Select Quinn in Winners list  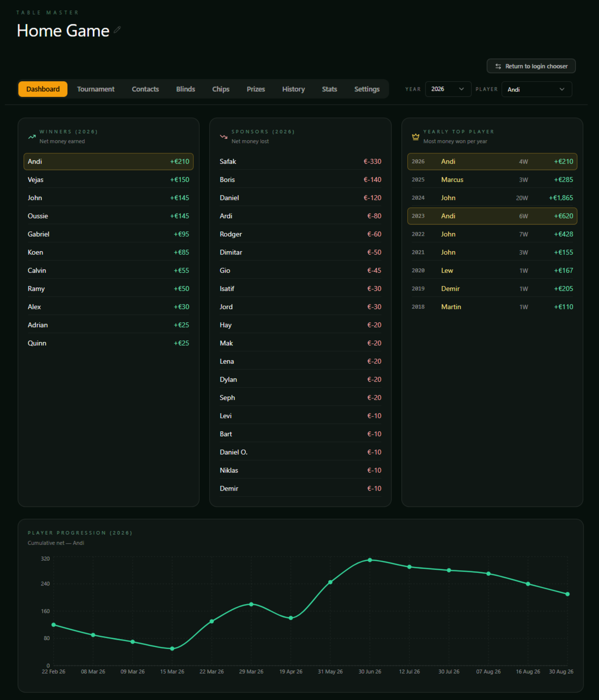pos(108,343)
